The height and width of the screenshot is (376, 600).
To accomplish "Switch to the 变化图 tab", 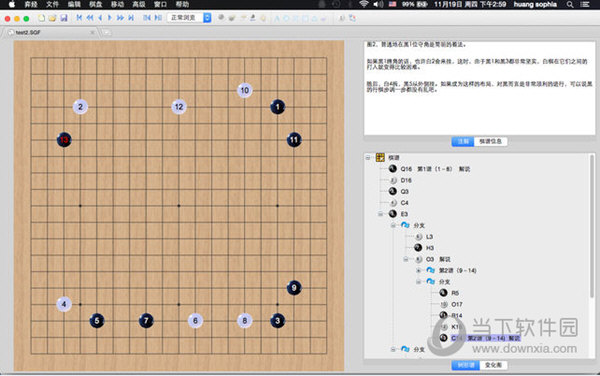I will point(493,365).
